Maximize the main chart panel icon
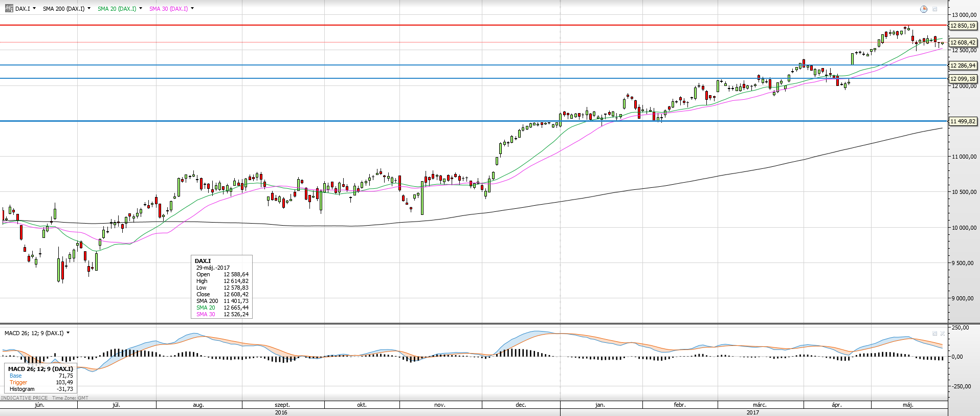 [934, 9]
